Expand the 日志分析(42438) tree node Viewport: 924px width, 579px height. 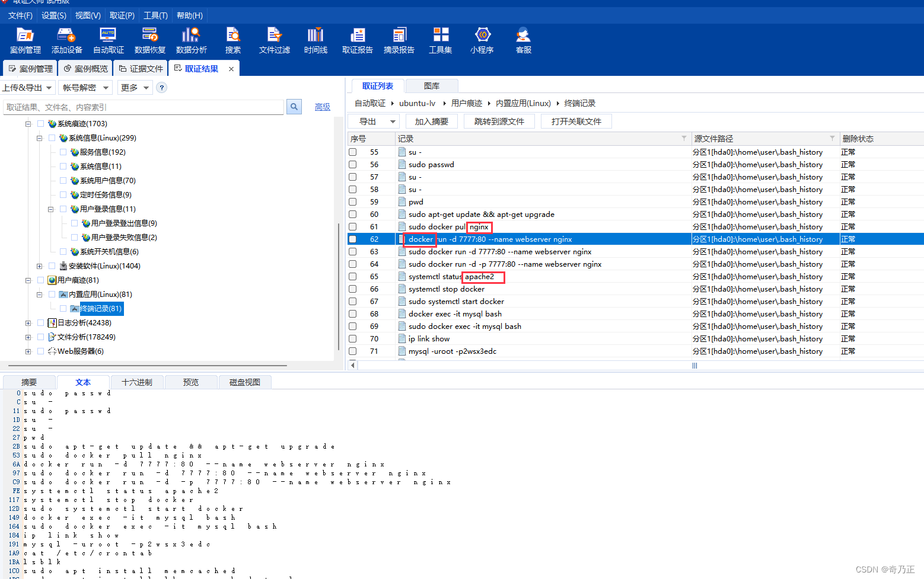28,323
